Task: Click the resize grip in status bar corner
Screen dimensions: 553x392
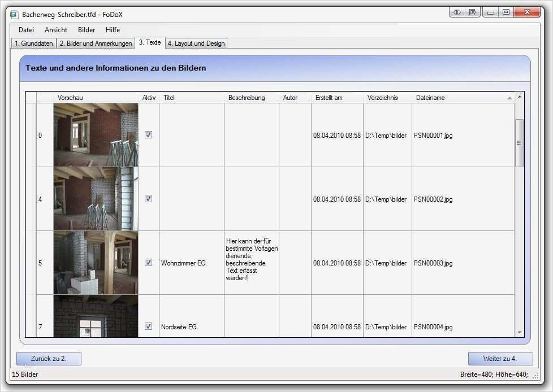Action: pyautogui.click(x=535, y=376)
